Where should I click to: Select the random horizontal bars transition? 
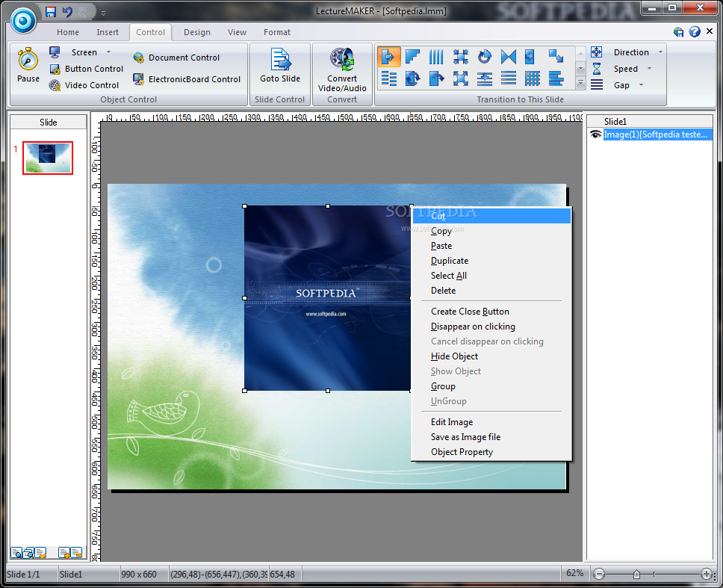(x=556, y=78)
